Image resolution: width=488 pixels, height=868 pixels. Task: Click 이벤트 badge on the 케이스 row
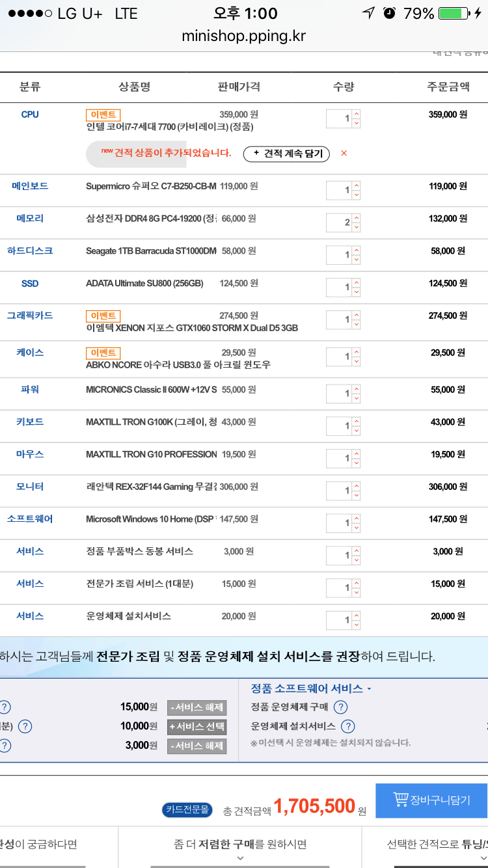(x=103, y=353)
